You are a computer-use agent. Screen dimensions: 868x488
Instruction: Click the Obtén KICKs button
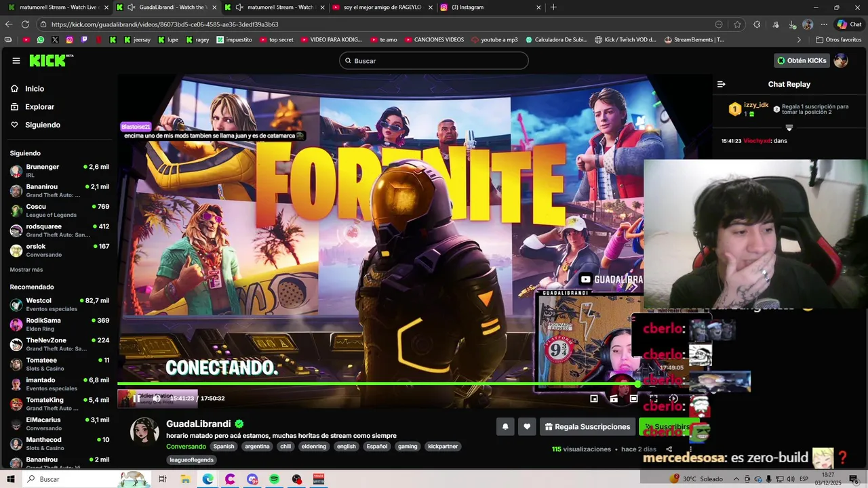pos(802,61)
